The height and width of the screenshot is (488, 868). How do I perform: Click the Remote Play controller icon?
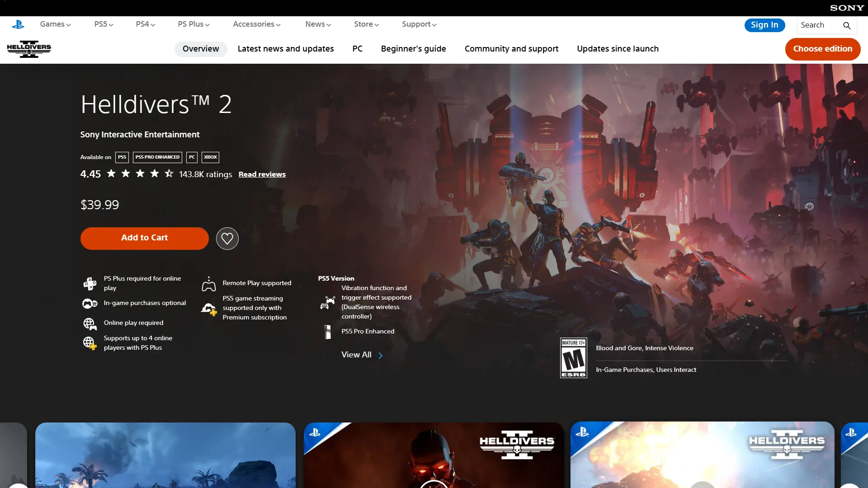[x=208, y=284]
